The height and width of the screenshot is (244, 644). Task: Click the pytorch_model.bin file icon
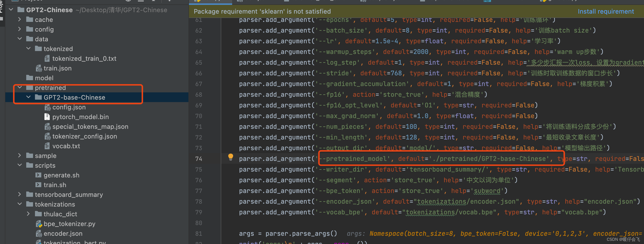(47, 117)
